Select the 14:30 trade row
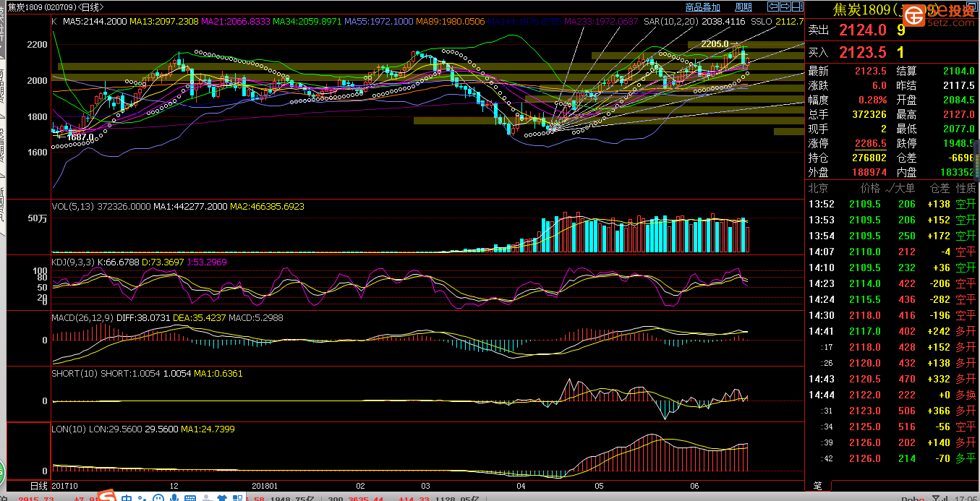 click(892, 315)
